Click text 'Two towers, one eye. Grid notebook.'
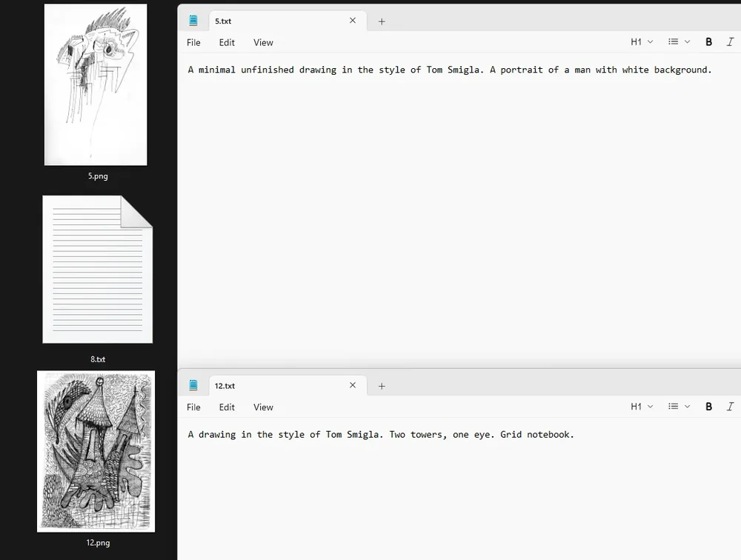The height and width of the screenshot is (560, 741). pyautogui.click(x=482, y=435)
